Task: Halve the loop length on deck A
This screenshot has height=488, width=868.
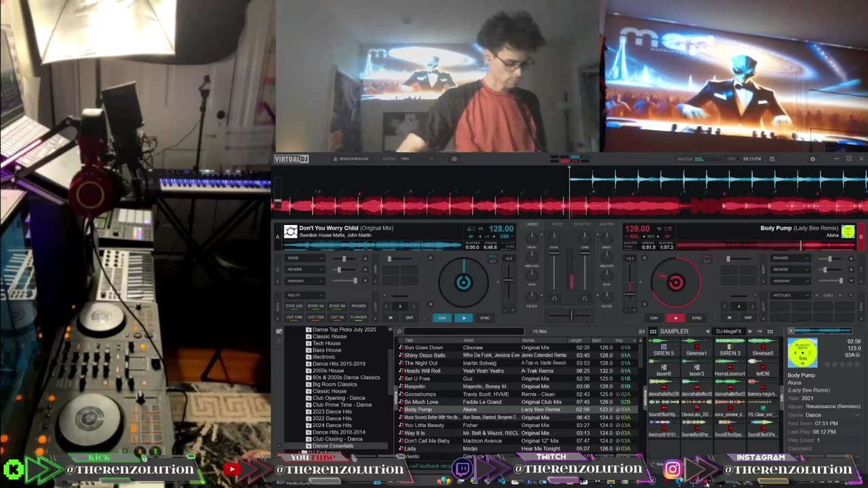Action: click(387, 306)
